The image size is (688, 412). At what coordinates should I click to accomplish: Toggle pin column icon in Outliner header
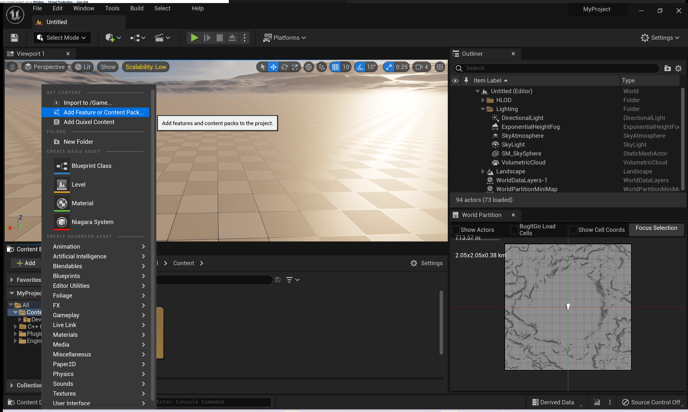coord(466,80)
